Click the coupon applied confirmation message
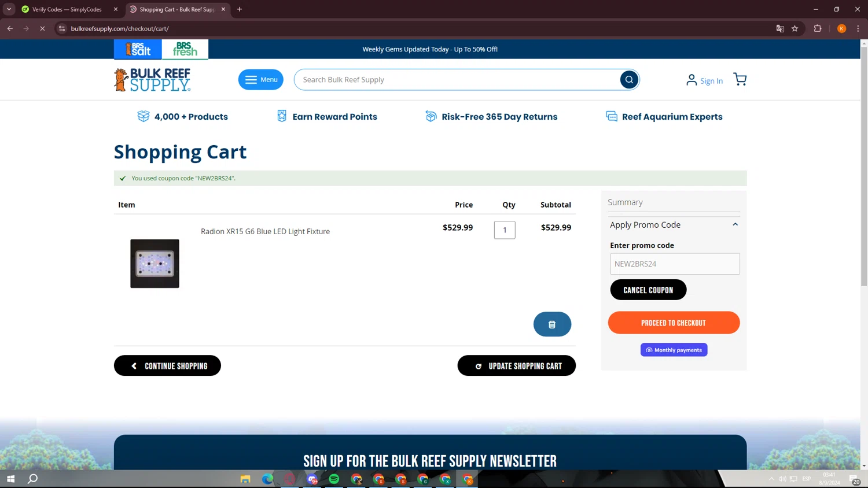The width and height of the screenshot is (868, 488). pos(430,178)
